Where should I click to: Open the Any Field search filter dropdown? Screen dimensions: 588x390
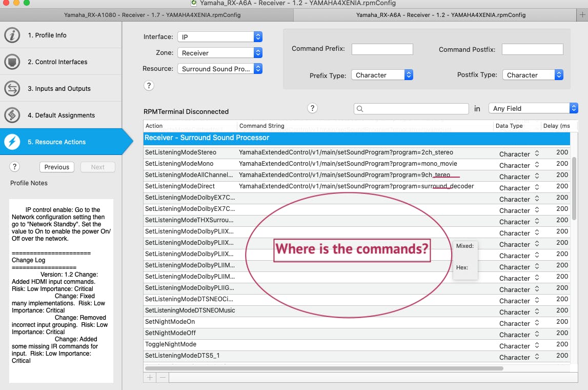click(x=533, y=108)
